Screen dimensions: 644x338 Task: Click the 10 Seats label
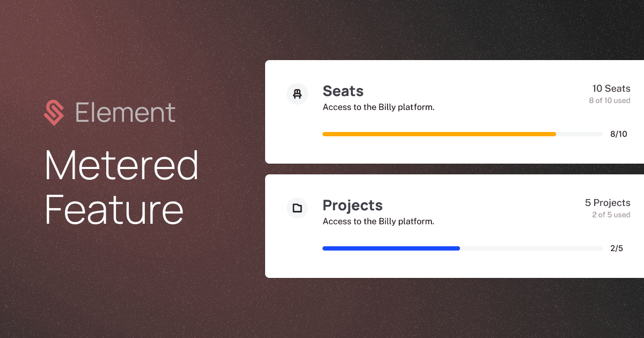tap(611, 89)
